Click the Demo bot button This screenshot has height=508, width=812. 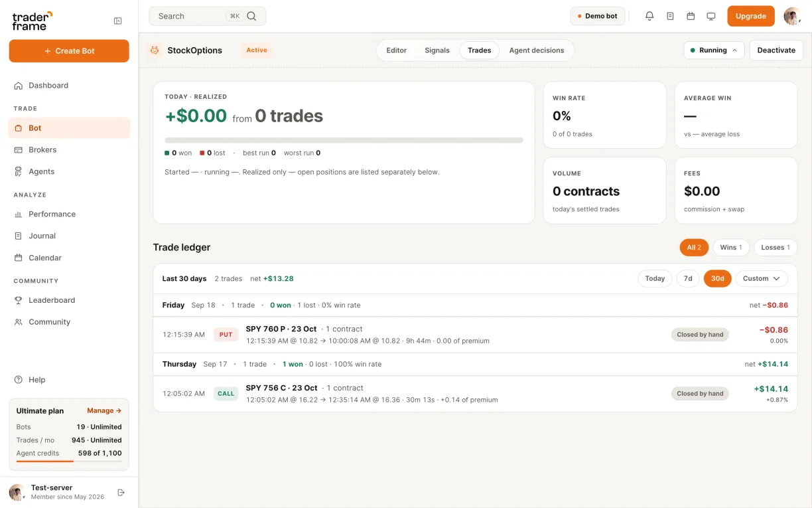click(x=598, y=16)
